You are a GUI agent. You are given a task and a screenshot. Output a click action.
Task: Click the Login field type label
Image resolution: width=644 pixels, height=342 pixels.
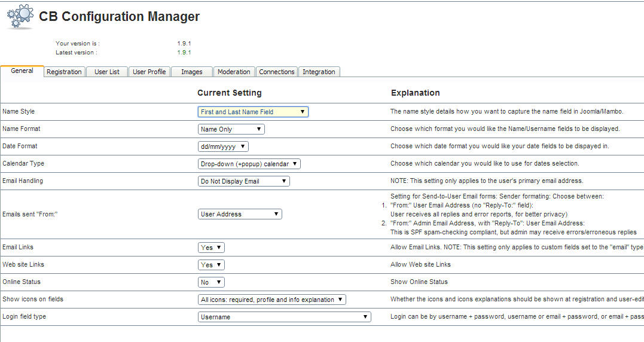pyautogui.click(x=25, y=316)
